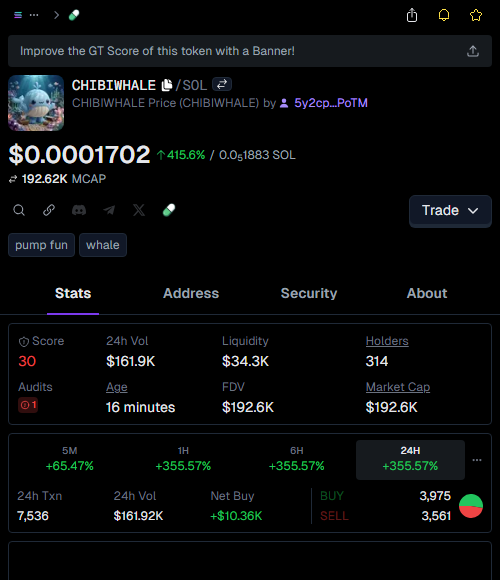Open the Discord social icon
The image size is (500, 580).
coord(79,210)
